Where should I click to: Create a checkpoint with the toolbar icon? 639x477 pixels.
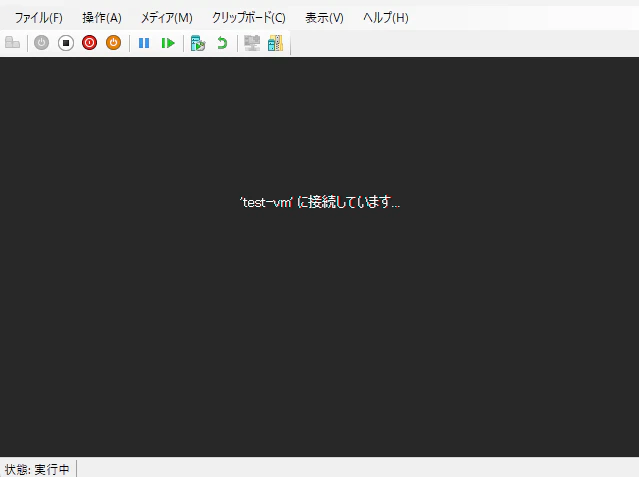(198, 43)
